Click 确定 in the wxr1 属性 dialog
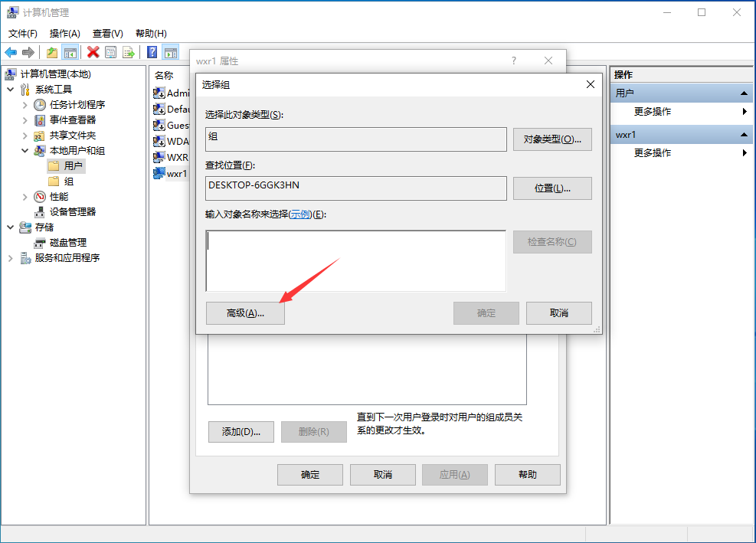 tap(310, 475)
